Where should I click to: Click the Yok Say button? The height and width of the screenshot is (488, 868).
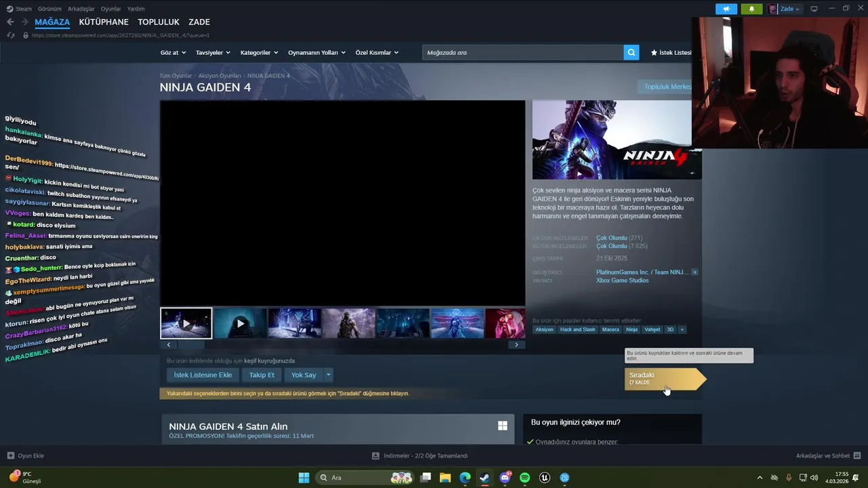tap(304, 375)
